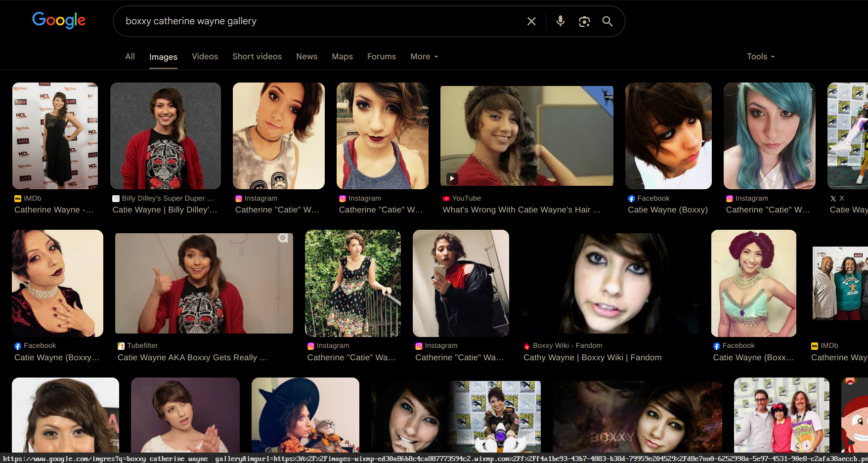Viewport: 868px width, 463px height.
Task: Click the Tubefilter favicon icon
Action: coord(121,346)
